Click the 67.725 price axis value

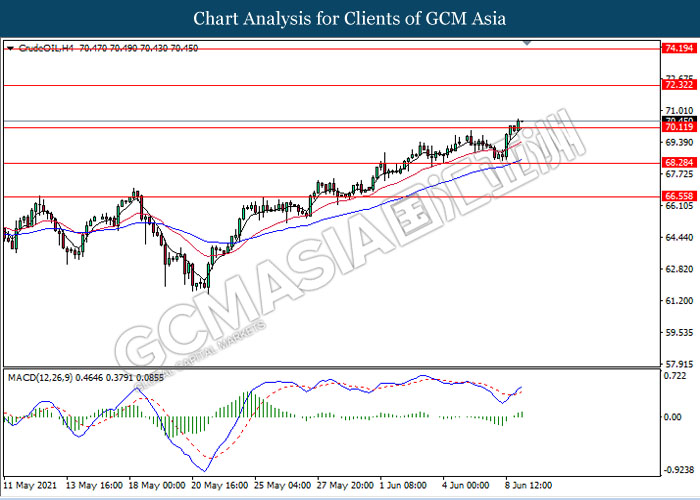679,174
